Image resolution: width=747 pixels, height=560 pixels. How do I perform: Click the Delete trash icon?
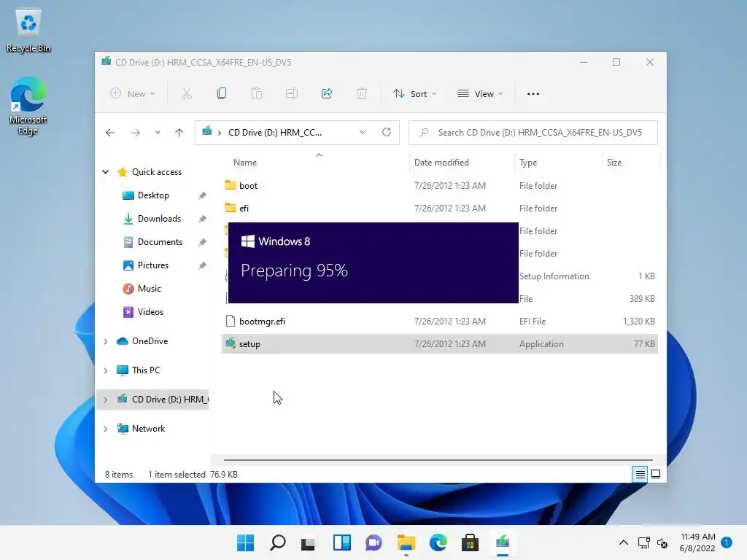tap(362, 94)
